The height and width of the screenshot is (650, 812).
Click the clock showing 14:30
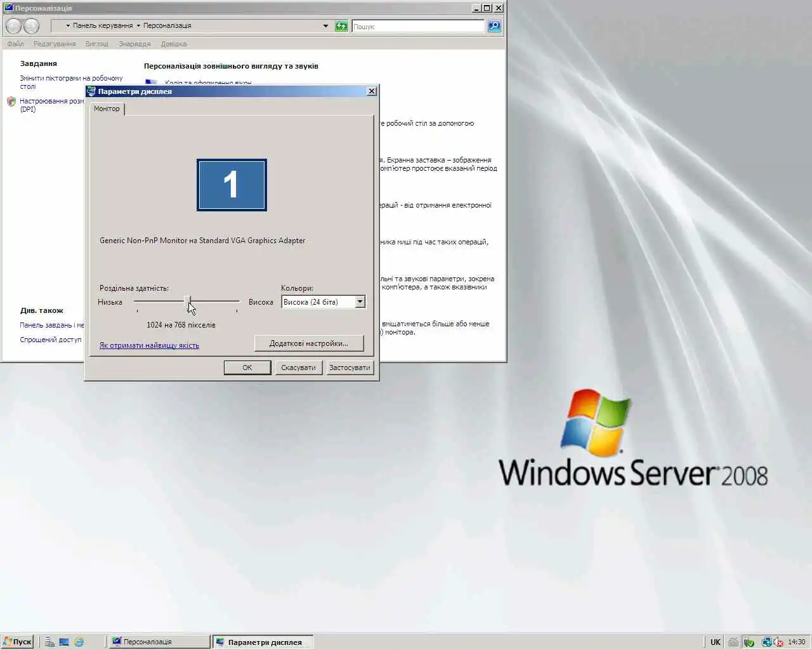[797, 642]
